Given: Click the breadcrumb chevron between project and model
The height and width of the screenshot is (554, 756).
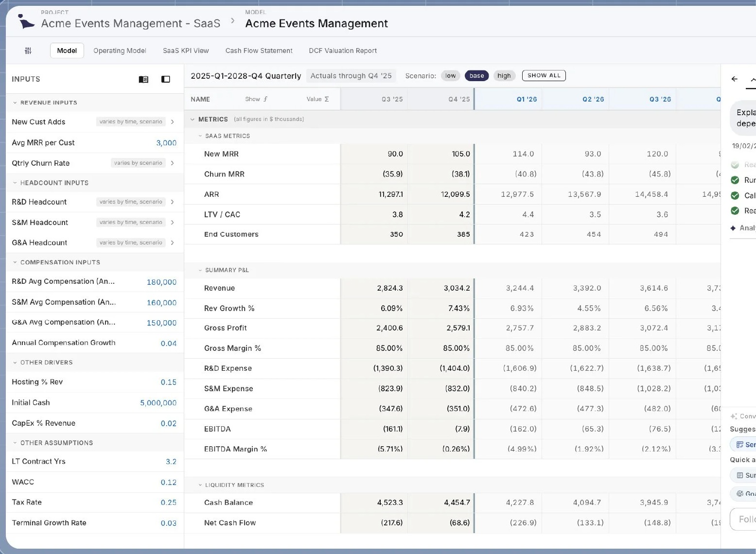Looking at the screenshot, I should click(233, 20).
